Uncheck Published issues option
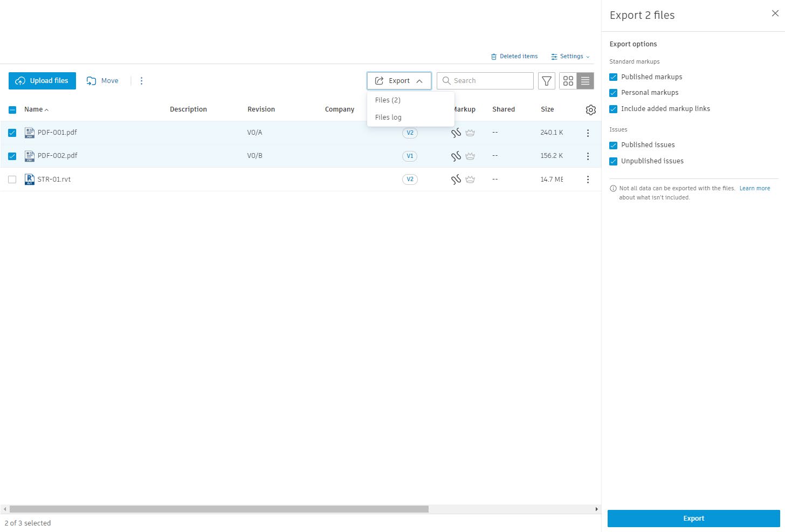785x532 pixels. click(614, 145)
